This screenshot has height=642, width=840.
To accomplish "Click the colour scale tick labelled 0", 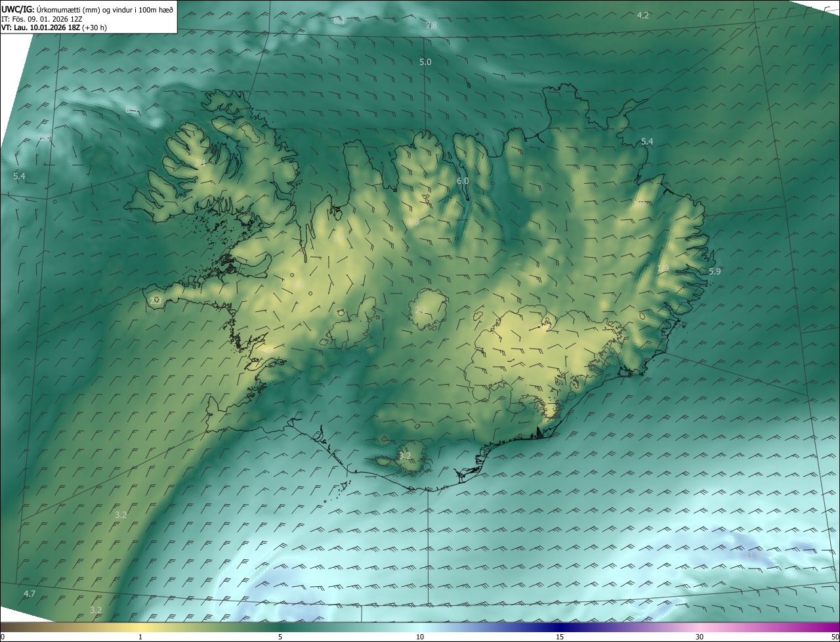I will pos(2,637).
